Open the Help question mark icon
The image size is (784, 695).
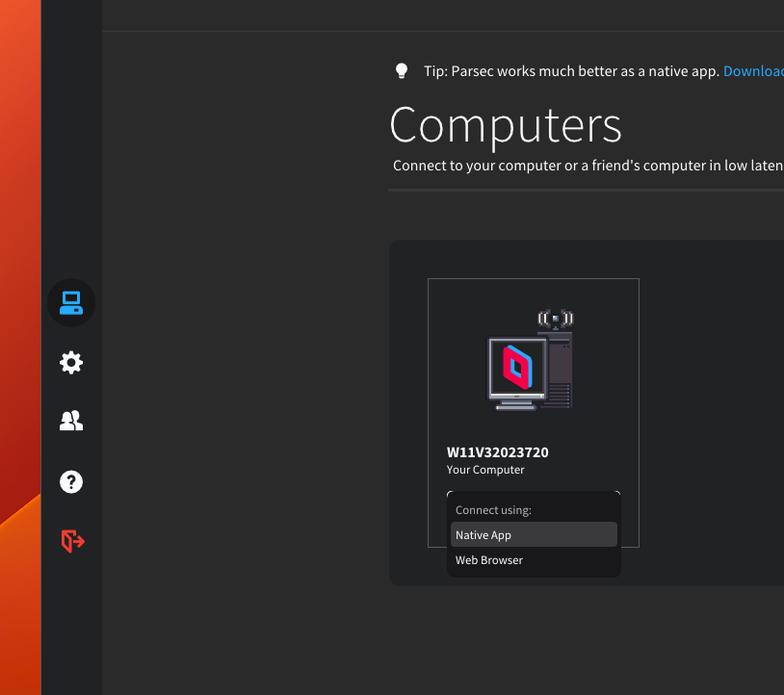click(x=71, y=482)
